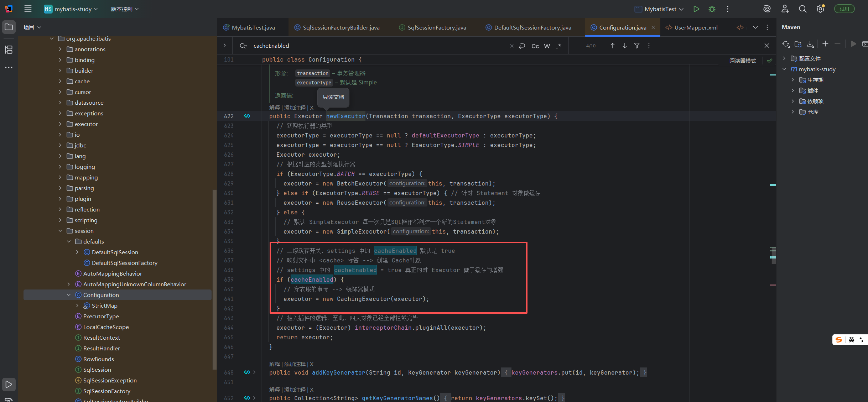
Task: Clear the cacheEnabled search text
Action: tap(511, 46)
